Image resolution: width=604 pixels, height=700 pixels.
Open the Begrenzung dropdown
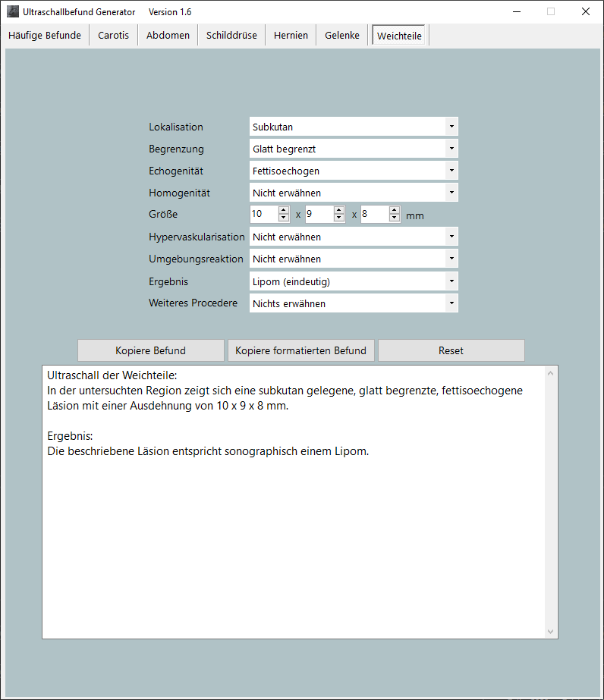(x=451, y=149)
